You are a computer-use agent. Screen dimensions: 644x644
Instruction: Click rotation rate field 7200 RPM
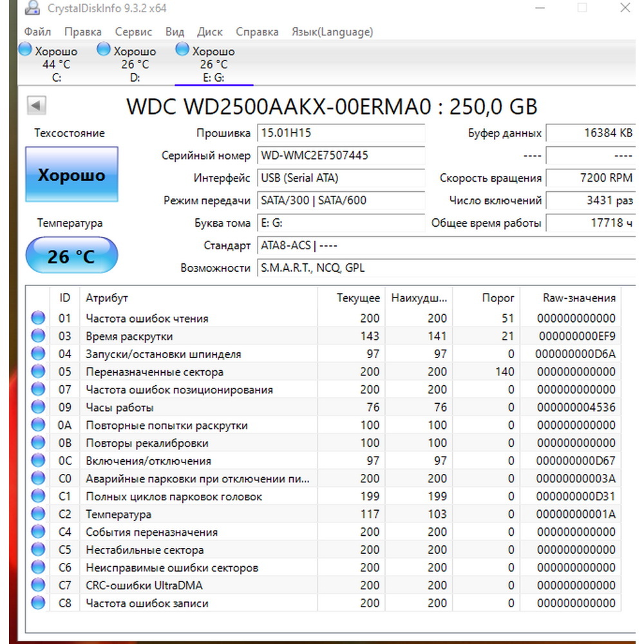pos(591,178)
